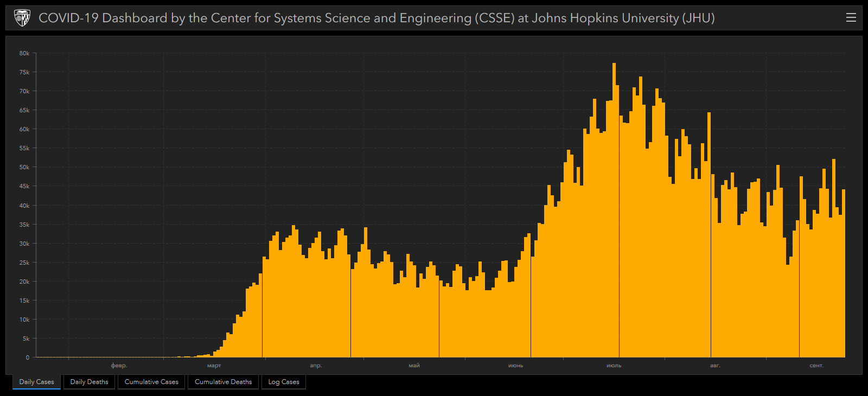
Task: Click the COVID-19 Dashboard title text
Action: [x=376, y=18]
